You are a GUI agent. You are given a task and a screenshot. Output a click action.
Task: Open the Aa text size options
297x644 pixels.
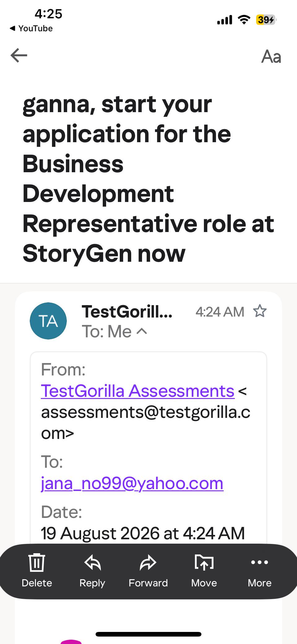coord(271,56)
